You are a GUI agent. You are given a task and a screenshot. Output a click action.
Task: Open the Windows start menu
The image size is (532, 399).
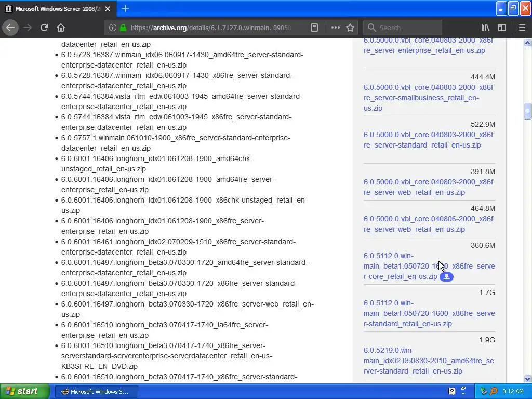point(25,391)
